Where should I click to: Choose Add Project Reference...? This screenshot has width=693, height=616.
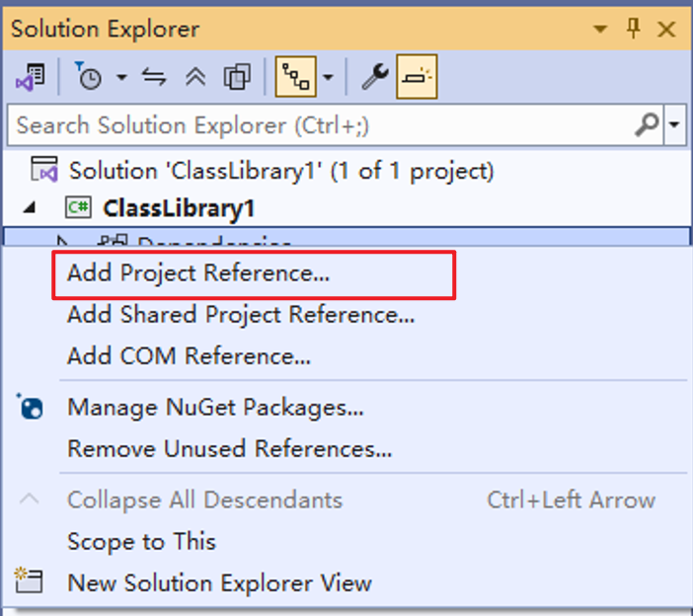[197, 273]
